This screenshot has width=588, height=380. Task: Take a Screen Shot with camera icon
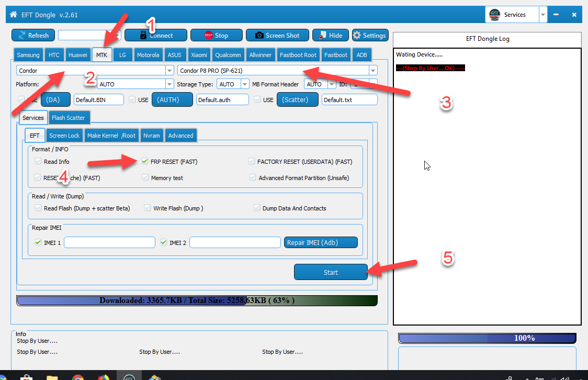tap(259, 35)
